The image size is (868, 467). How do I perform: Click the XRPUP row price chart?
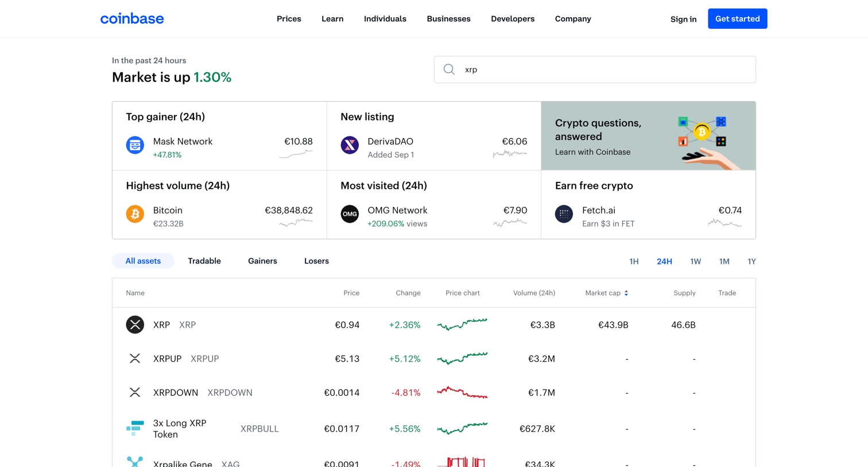tap(462, 358)
